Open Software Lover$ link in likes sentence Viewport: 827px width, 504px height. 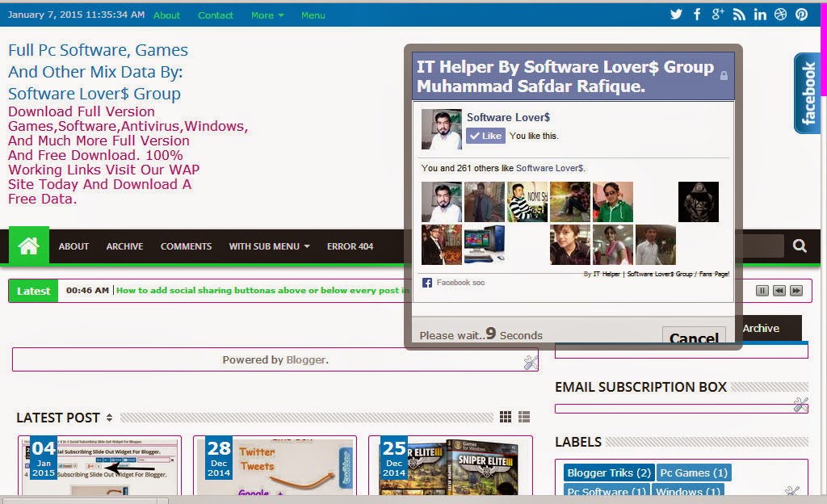tap(549, 168)
